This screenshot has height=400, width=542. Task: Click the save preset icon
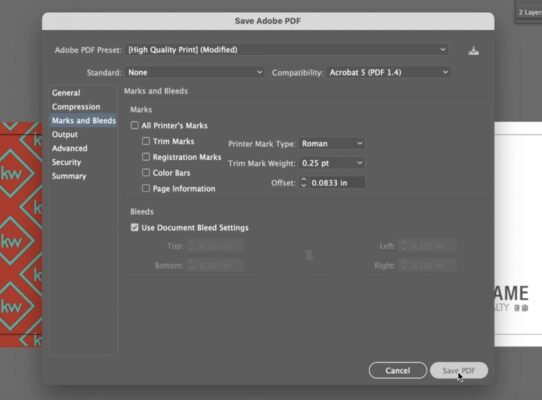(x=473, y=51)
